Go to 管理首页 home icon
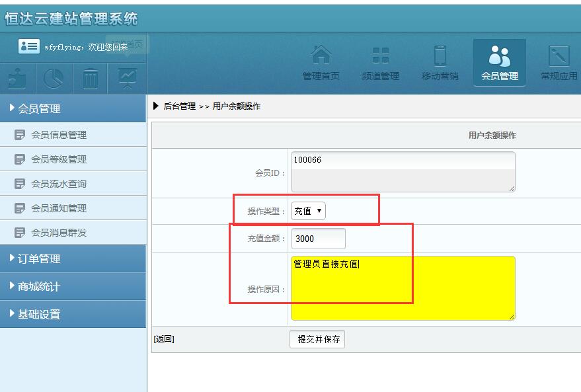The width and height of the screenshot is (581, 392). coord(321,63)
